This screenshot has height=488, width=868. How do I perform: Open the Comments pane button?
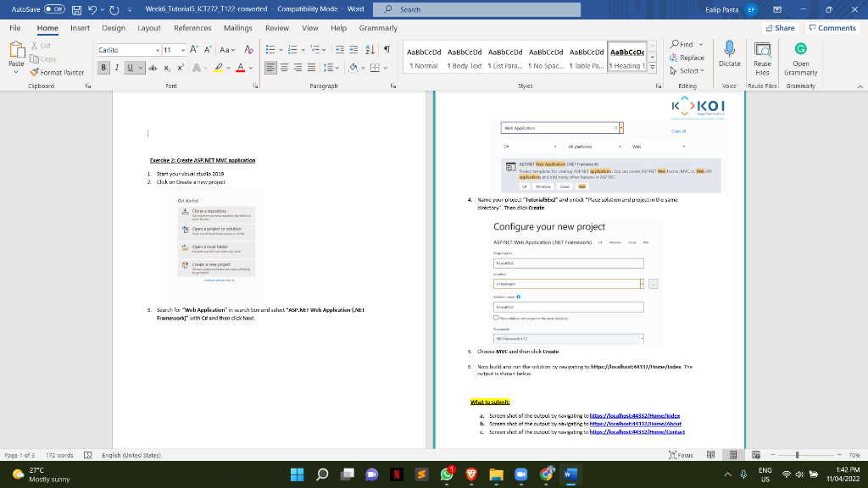coord(832,28)
